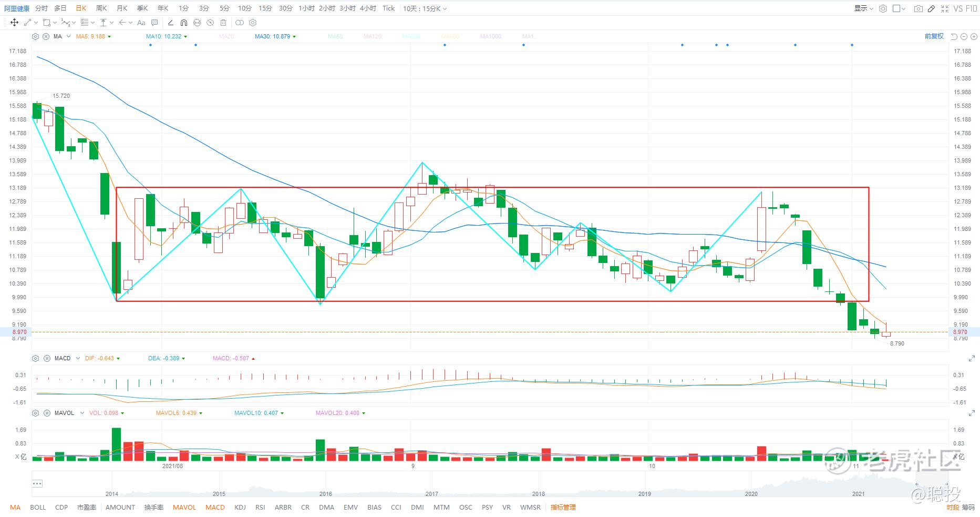980x517 pixels.
Task: Open MAVOL indicator settings gear
Action: [35, 413]
